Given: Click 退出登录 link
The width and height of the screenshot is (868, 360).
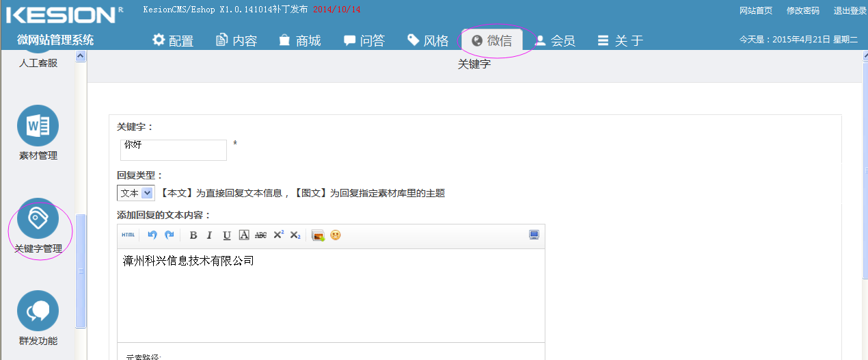Looking at the screenshot, I should pyautogui.click(x=850, y=10).
